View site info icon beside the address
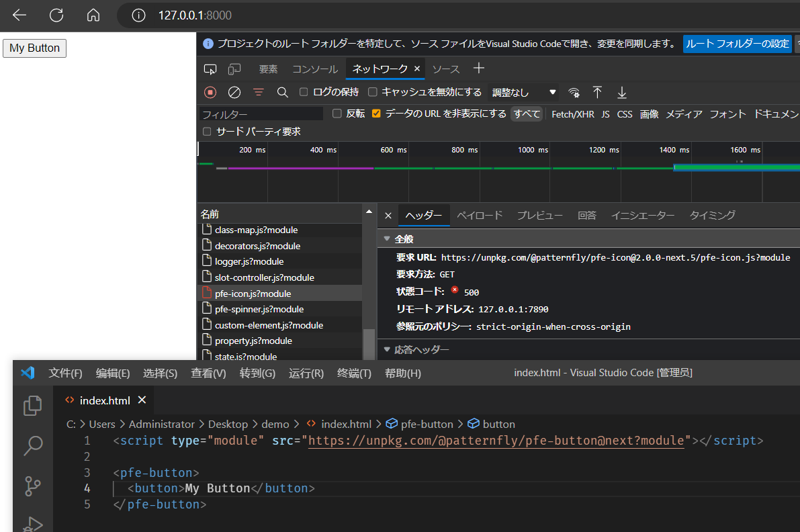This screenshot has width=800, height=532. click(x=138, y=15)
